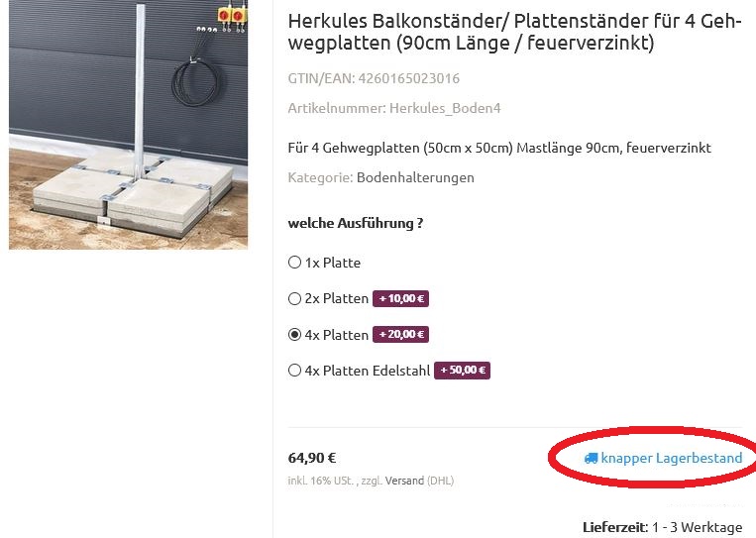Screen dimensions: 756x538
Task: Click the Mastlänge 90cm description line
Action: (499, 148)
